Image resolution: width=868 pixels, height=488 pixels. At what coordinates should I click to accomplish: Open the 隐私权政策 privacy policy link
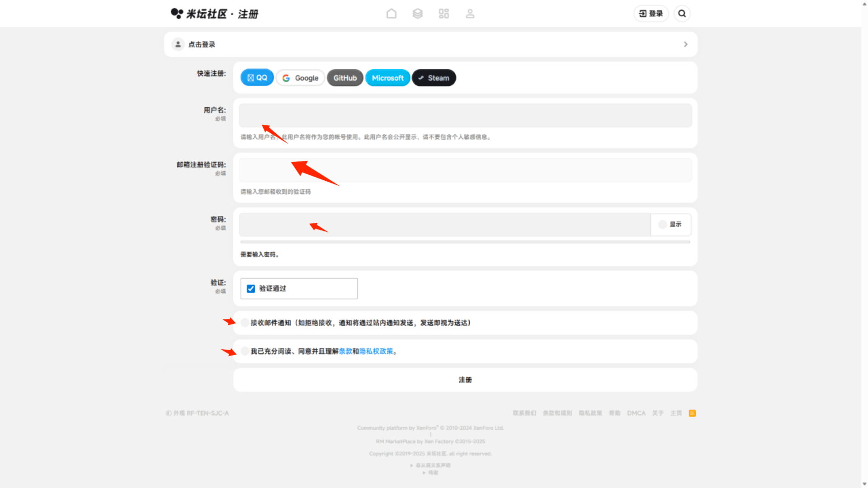point(376,351)
